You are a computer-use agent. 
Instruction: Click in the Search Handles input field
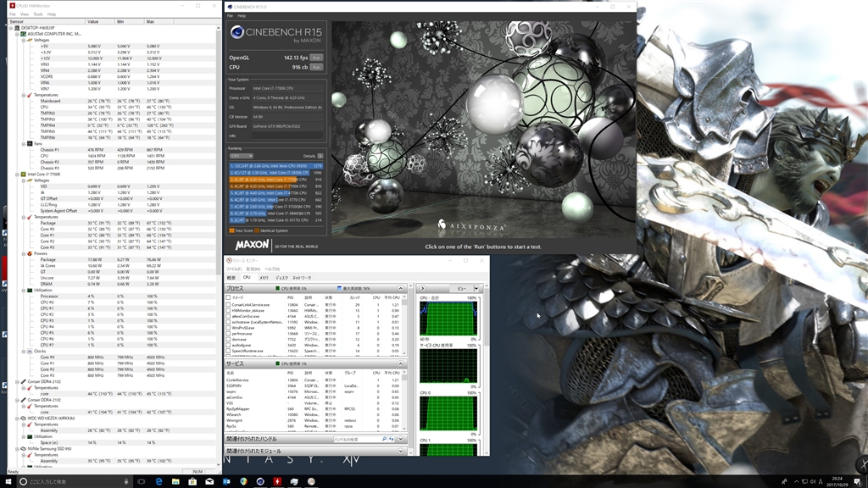(356, 439)
